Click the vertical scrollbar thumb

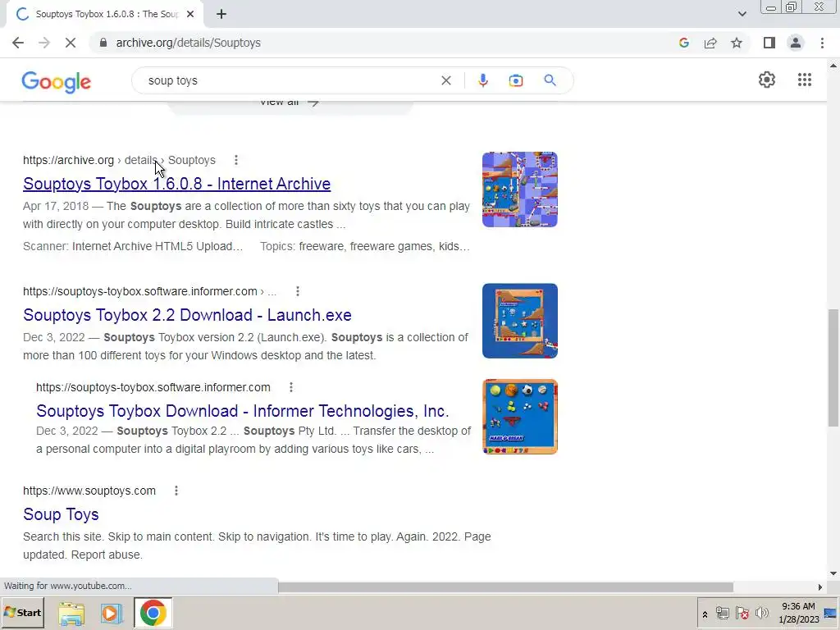coord(833,367)
